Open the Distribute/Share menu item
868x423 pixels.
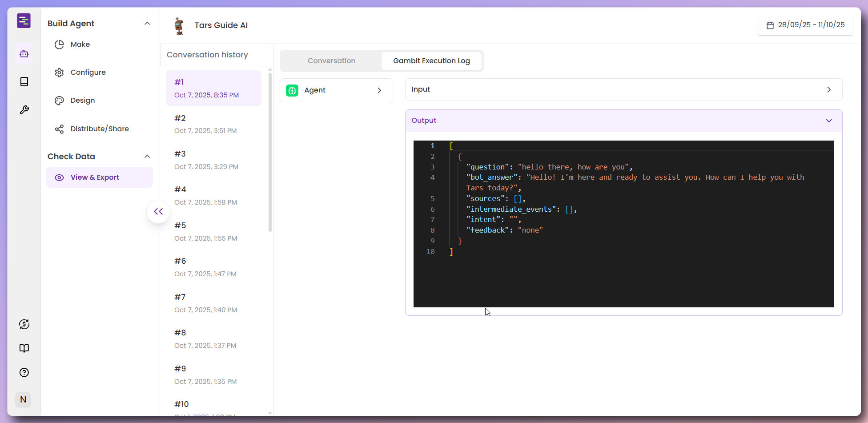pyautogui.click(x=100, y=129)
